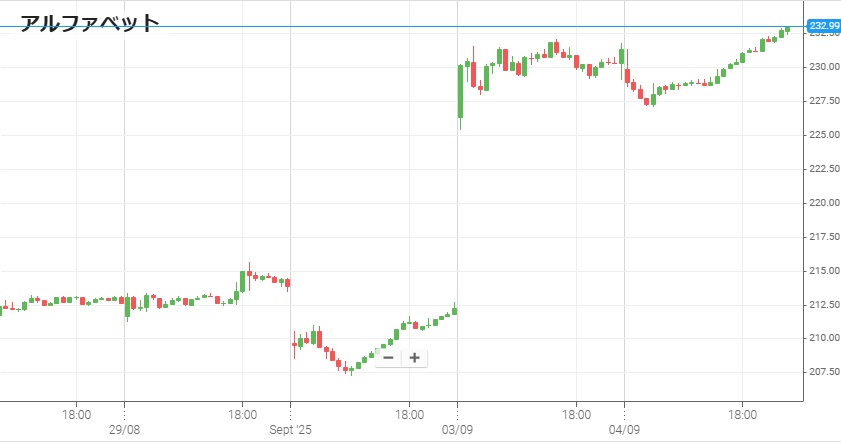Select the lowest candle near 207.50
Screen dimensions: 841x442
pyautogui.click(x=351, y=370)
